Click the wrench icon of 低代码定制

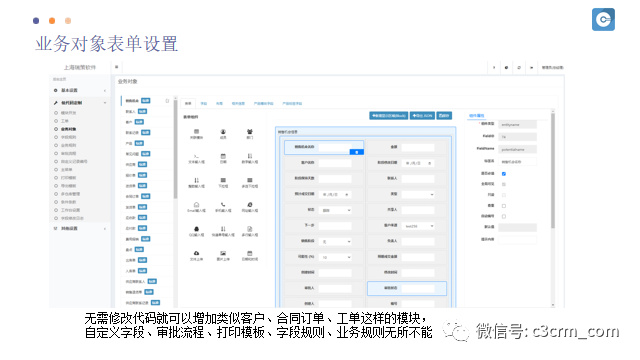[x=56, y=103]
